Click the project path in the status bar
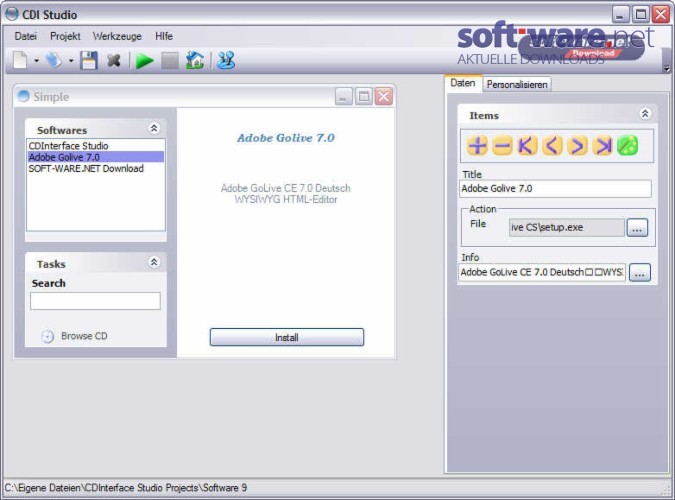The image size is (675, 500). coord(126,488)
